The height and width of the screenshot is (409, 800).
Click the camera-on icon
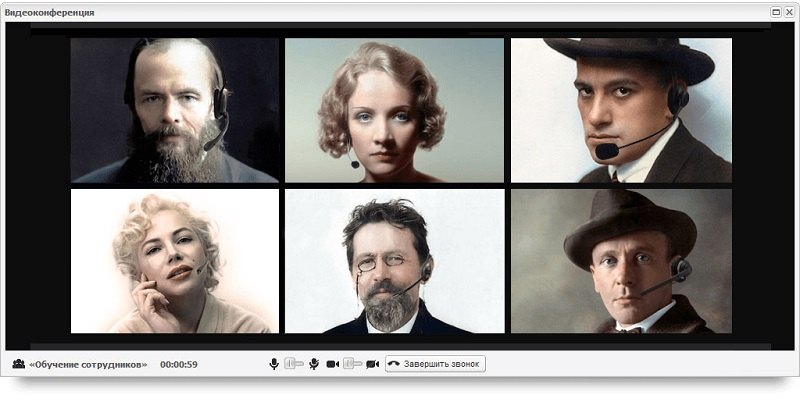pyautogui.click(x=333, y=364)
